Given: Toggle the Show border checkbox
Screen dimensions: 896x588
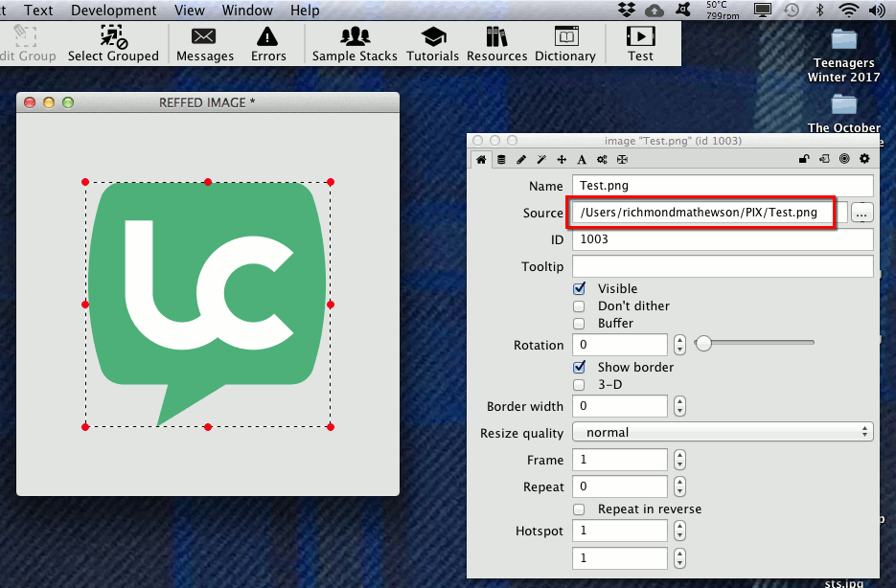Looking at the screenshot, I should tap(579, 367).
